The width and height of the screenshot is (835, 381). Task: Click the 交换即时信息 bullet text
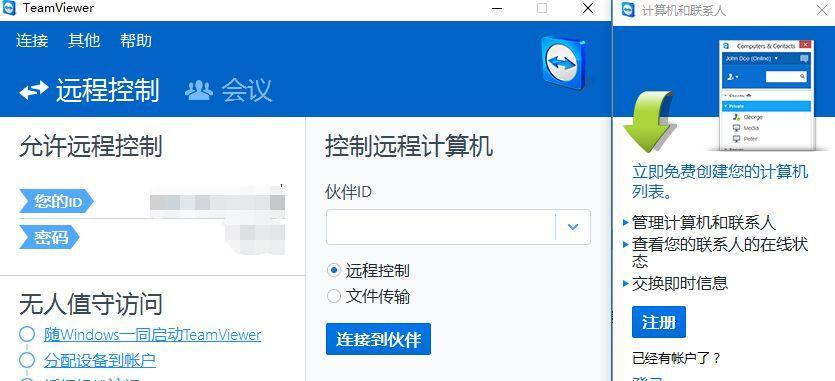[x=680, y=283]
